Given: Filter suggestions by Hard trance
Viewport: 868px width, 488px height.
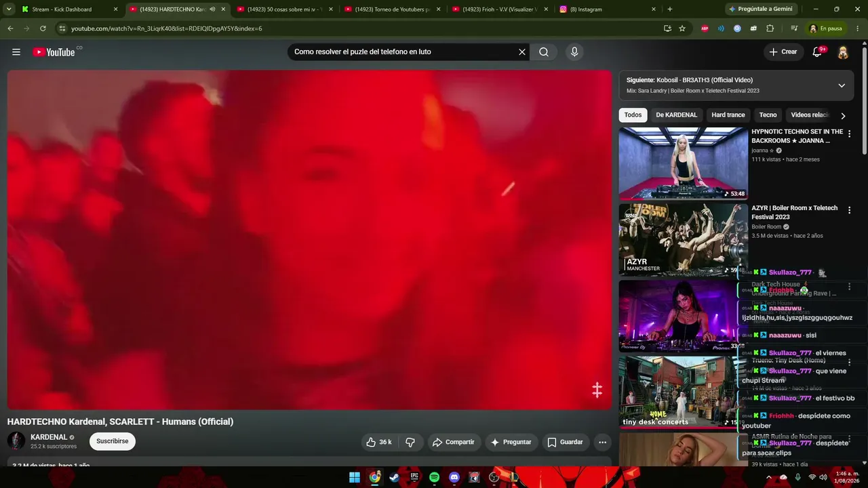Looking at the screenshot, I should 728,115.
